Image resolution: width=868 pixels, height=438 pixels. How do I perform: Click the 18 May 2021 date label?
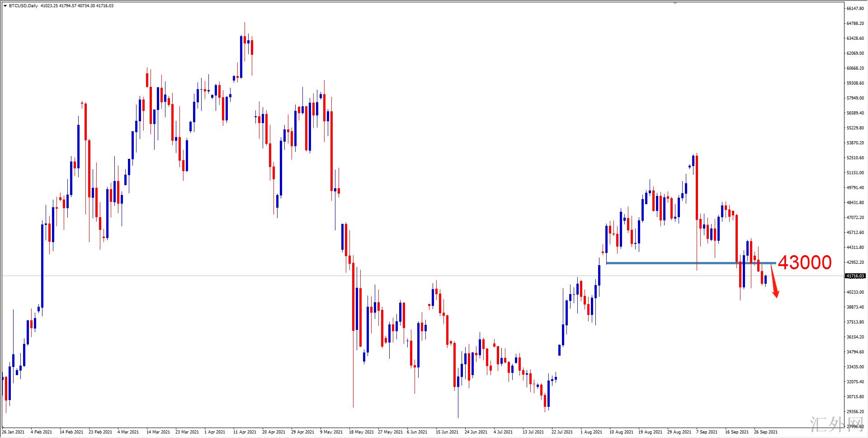coord(361,432)
